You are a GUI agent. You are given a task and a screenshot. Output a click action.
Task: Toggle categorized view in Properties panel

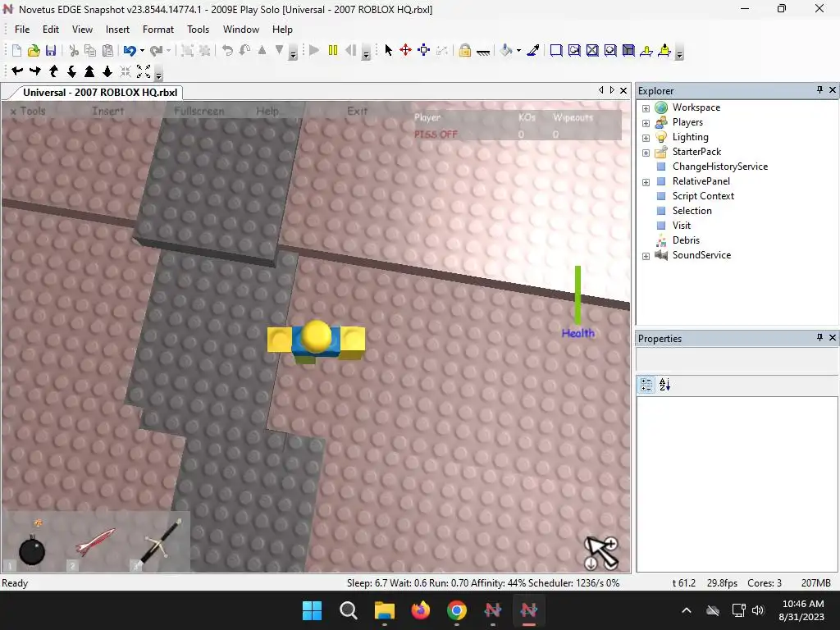click(x=646, y=385)
